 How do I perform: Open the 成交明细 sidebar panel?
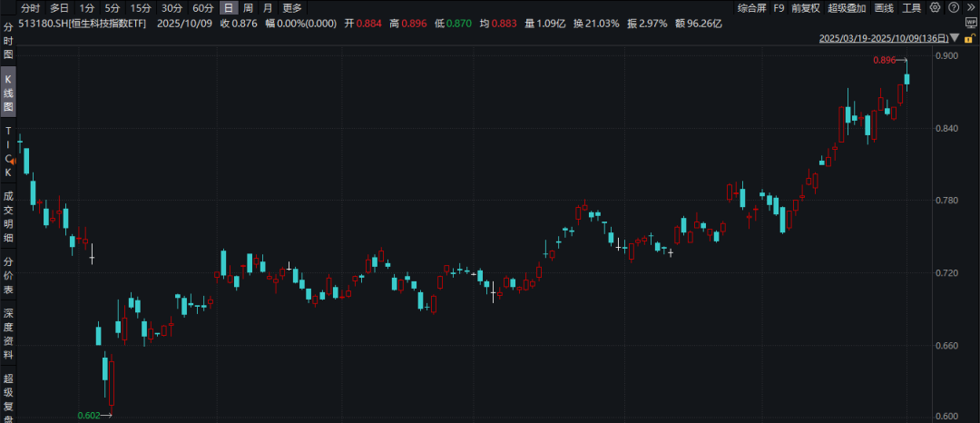click(x=9, y=216)
